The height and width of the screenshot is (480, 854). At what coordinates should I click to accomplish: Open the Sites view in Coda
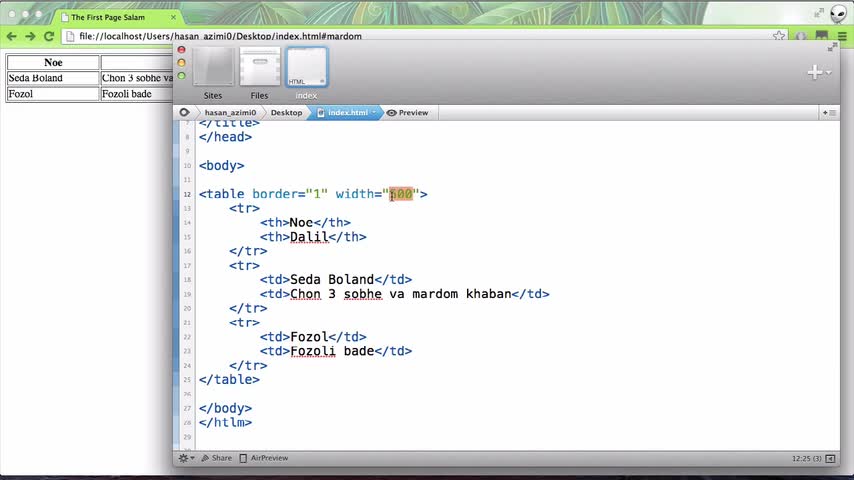pos(213,74)
